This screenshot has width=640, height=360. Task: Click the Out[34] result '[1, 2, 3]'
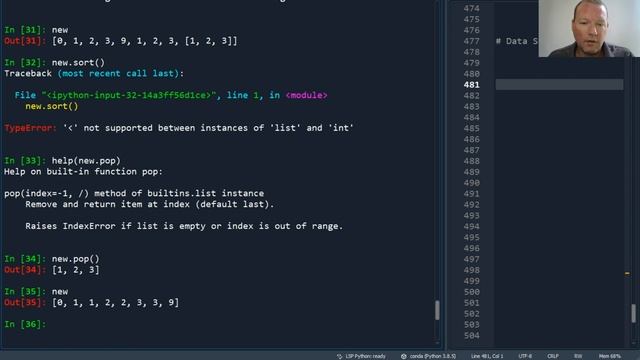(76, 270)
